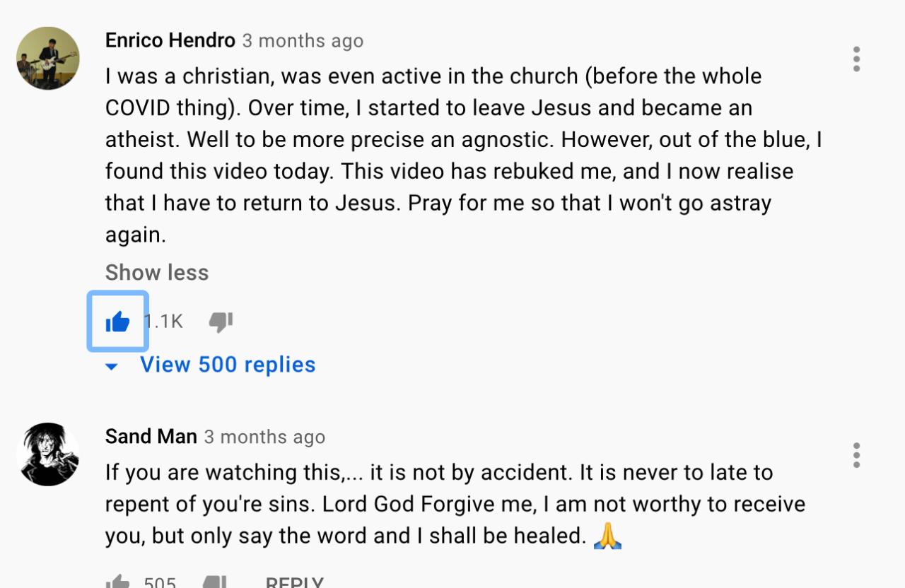This screenshot has width=905, height=588.
Task: Click the praying hands emoji
Action: (607, 536)
